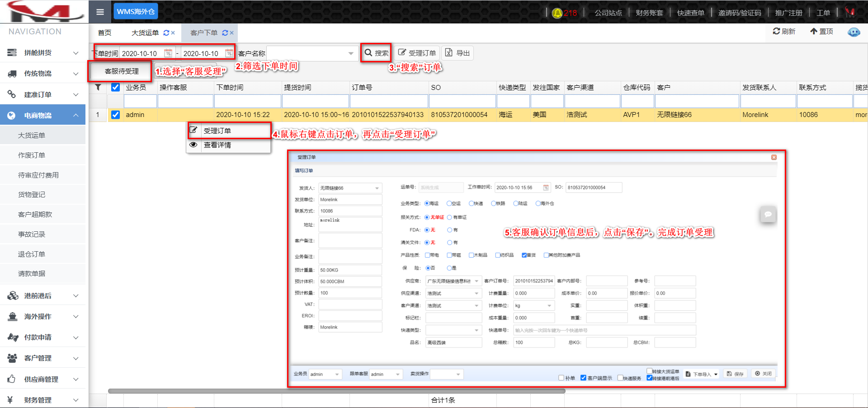Close the 大货运单 tab
The width and height of the screenshot is (868, 408).
tap(173, 33)
